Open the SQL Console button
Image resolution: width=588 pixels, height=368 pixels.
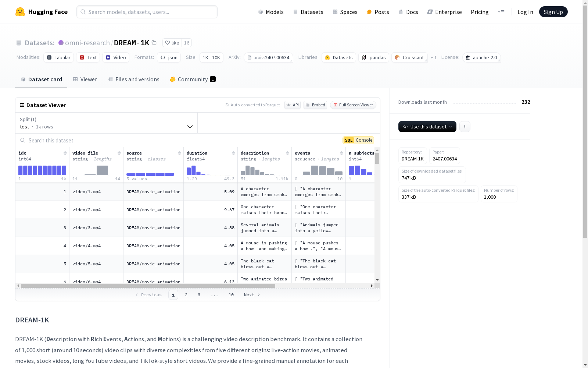coord(358,140)
